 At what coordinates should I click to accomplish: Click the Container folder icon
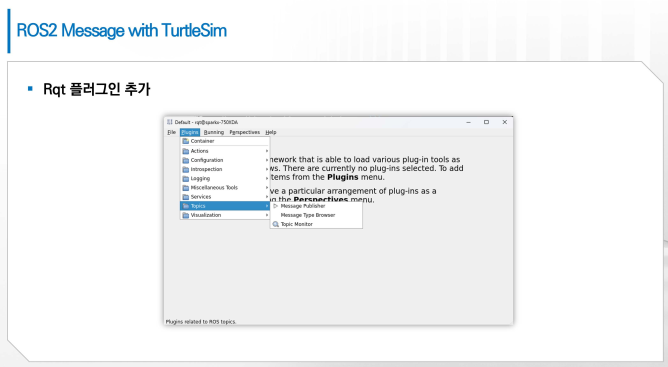186,141
